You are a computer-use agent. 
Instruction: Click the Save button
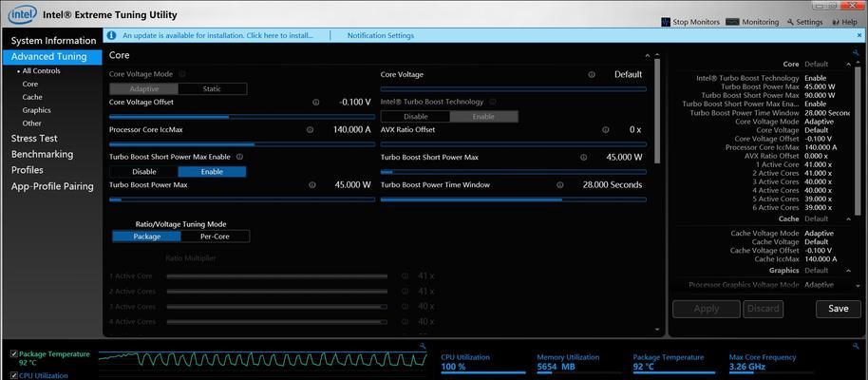pos(839,309)
